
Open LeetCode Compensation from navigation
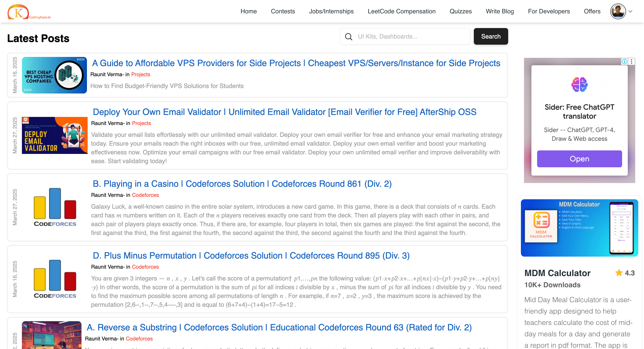click(402, 11)
